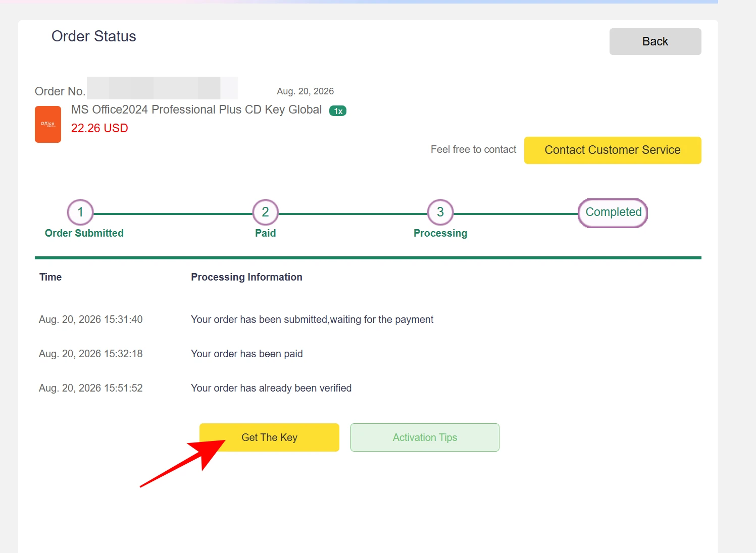Click the Completed status badge
756x553 pixels.
coord(613,212)
